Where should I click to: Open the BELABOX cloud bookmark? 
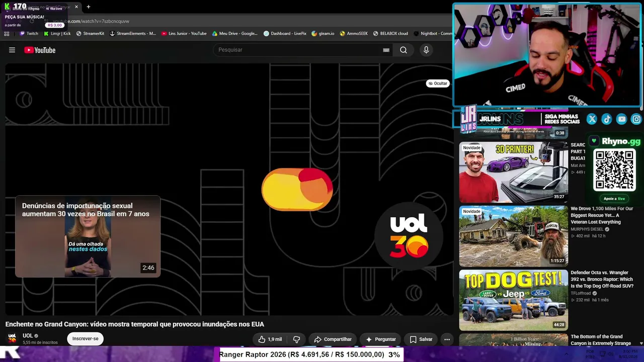390,34
